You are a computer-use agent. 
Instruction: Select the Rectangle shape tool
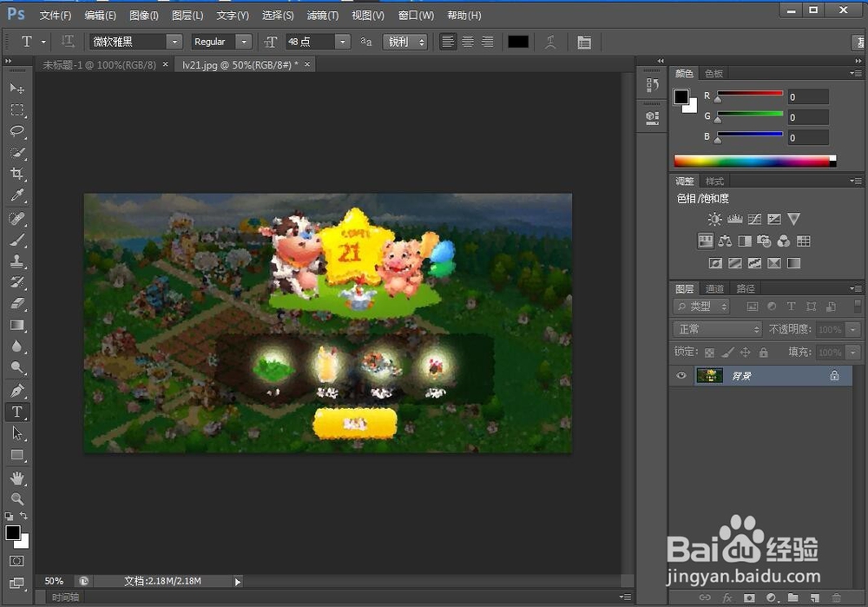click(17, 455)
